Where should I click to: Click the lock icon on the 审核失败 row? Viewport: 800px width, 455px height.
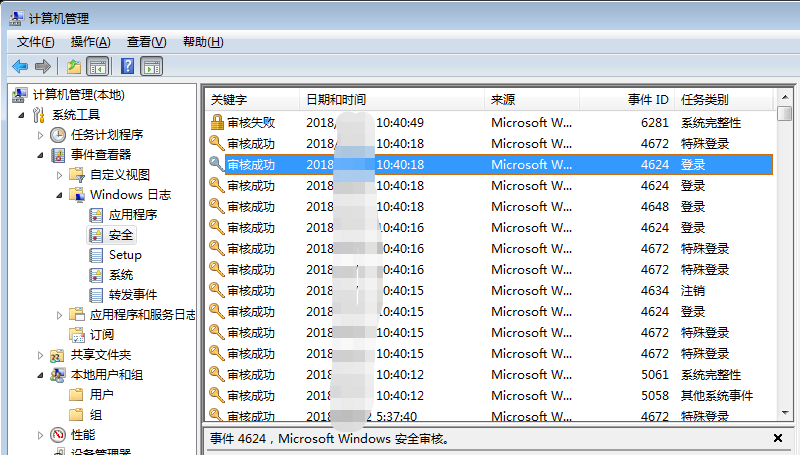pos(216,122)
